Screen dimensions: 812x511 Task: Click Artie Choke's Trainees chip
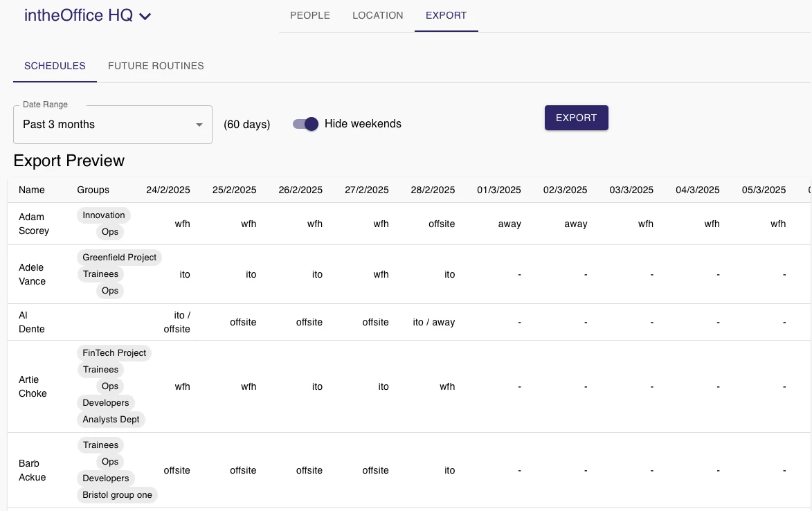coord(100,370)
